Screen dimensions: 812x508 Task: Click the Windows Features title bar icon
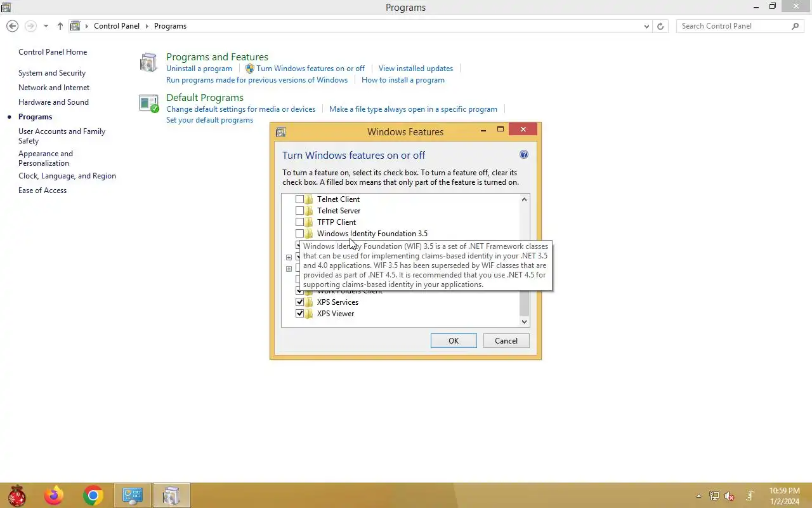[281, 132]
